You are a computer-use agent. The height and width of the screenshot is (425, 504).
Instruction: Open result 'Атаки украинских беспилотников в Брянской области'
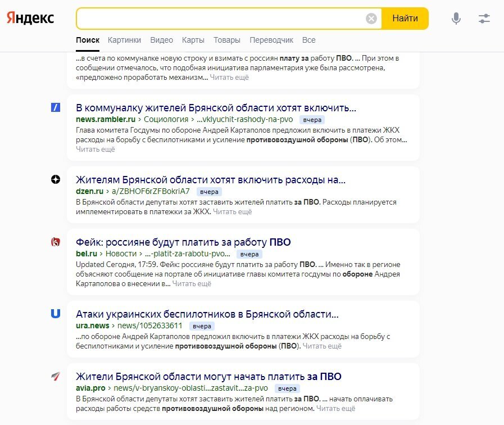pyautogui.click(x=207, y=314)
